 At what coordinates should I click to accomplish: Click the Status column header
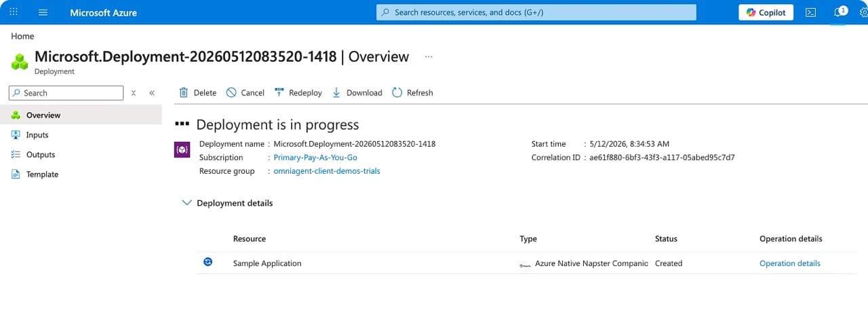pyautogui.click(x=666, y=239)
